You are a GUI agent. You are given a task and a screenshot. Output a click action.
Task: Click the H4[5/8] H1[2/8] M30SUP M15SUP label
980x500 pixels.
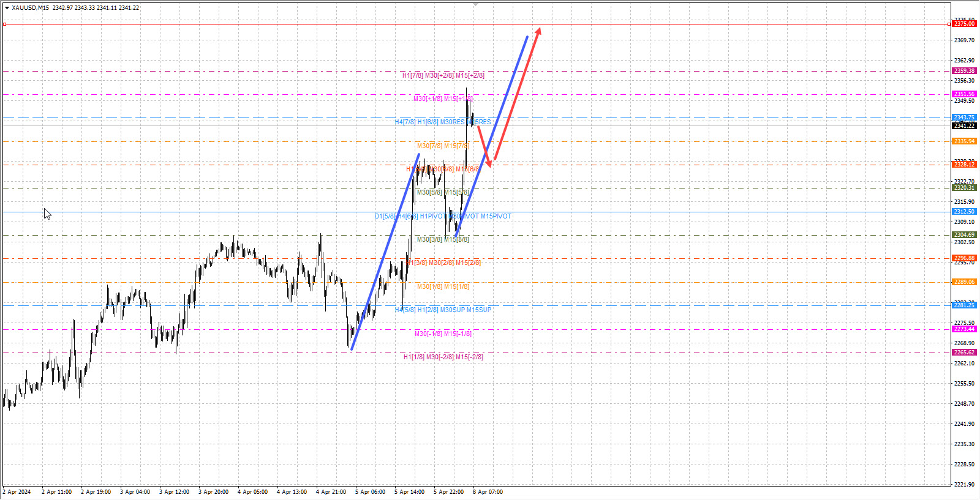click(443, 310)
